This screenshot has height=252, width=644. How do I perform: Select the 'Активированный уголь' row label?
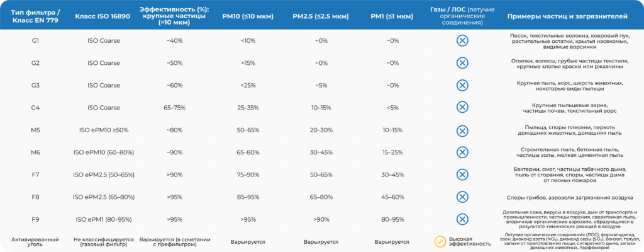35,241
